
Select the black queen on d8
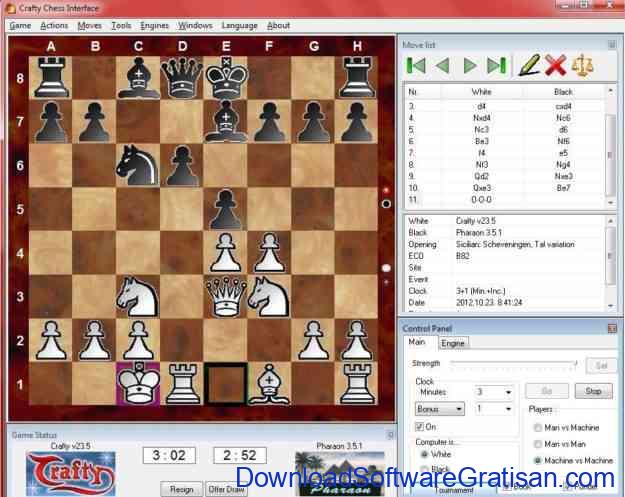pyautogui.click(x=182, y=77)
